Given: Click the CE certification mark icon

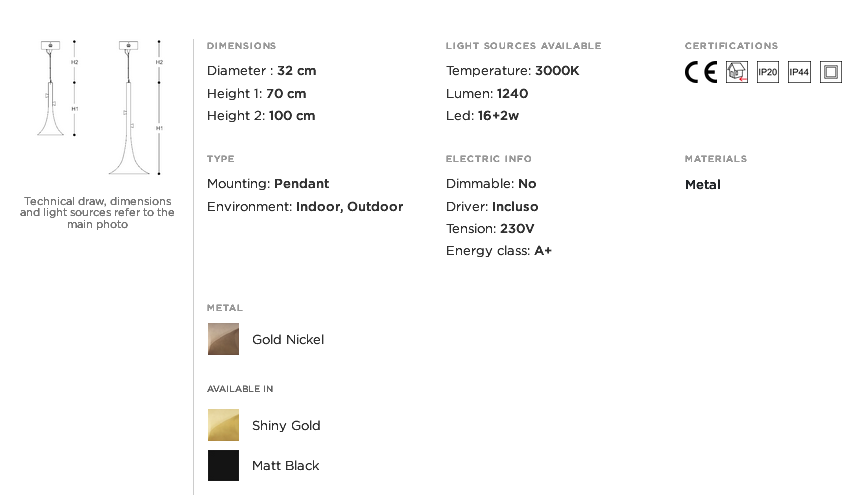Looking at the screenshot, I should [701, 72].
